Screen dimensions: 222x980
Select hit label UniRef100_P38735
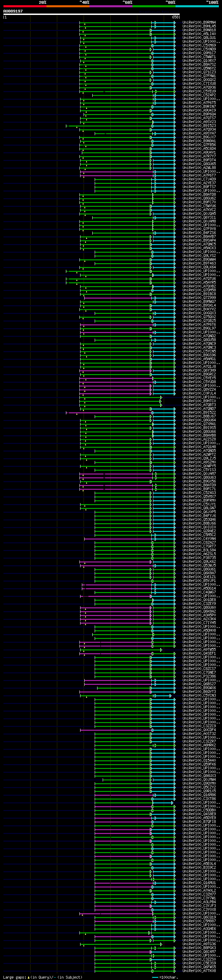[199, 558]
